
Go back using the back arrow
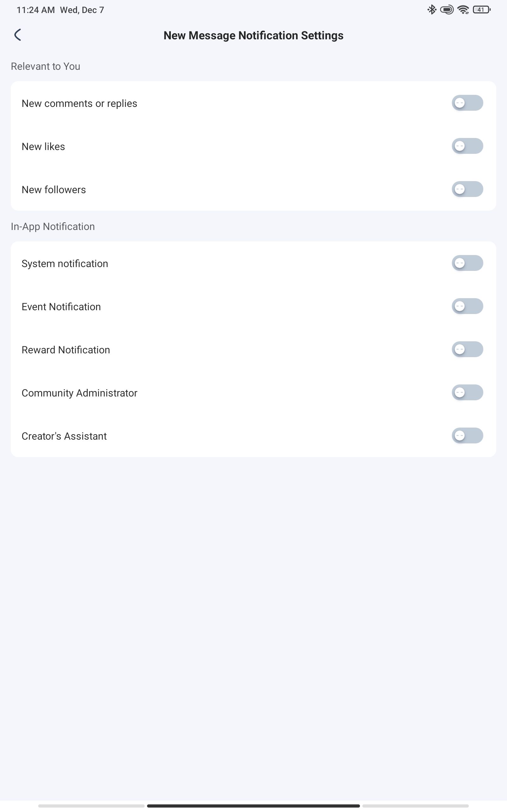18,35
